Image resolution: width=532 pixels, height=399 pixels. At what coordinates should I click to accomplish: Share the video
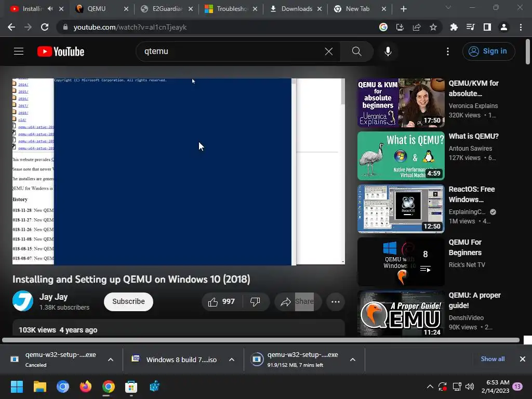298,302
